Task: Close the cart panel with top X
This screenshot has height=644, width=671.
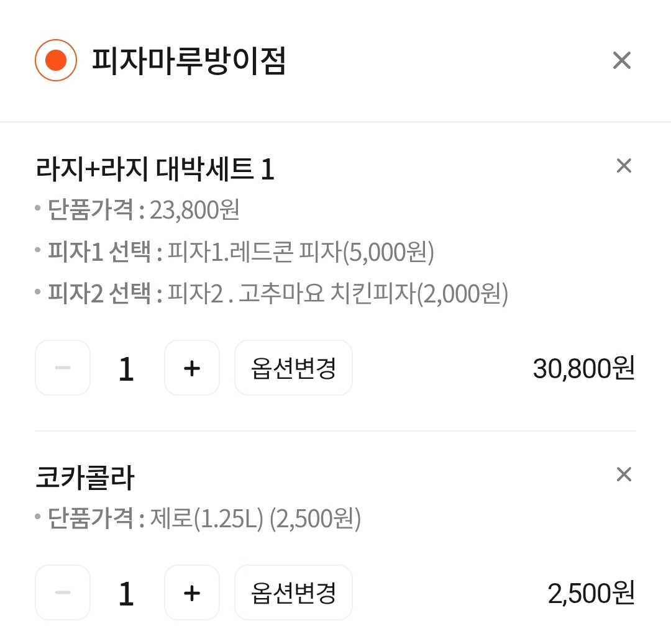Action: click(x=621, y=60)
